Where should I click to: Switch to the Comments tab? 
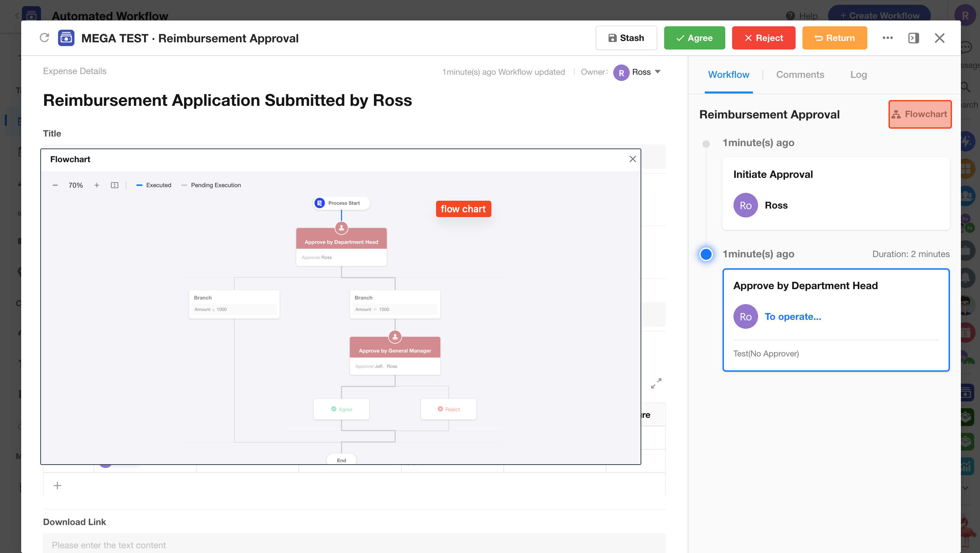(800, 74)
